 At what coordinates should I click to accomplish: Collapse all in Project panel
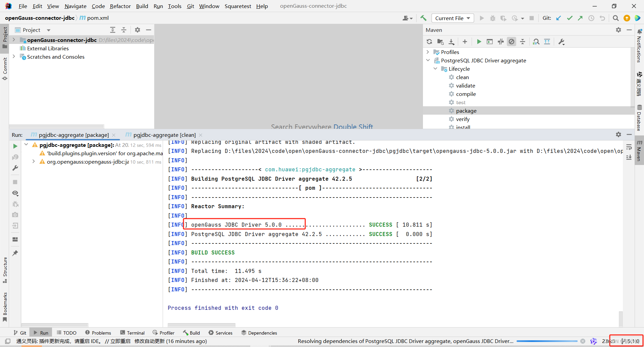124,30
